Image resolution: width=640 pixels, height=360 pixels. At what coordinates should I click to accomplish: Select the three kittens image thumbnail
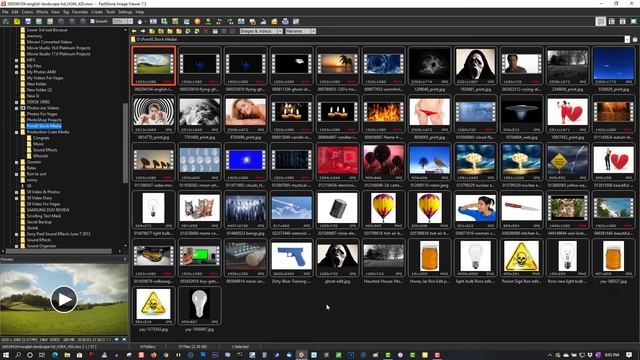(200, 208)
